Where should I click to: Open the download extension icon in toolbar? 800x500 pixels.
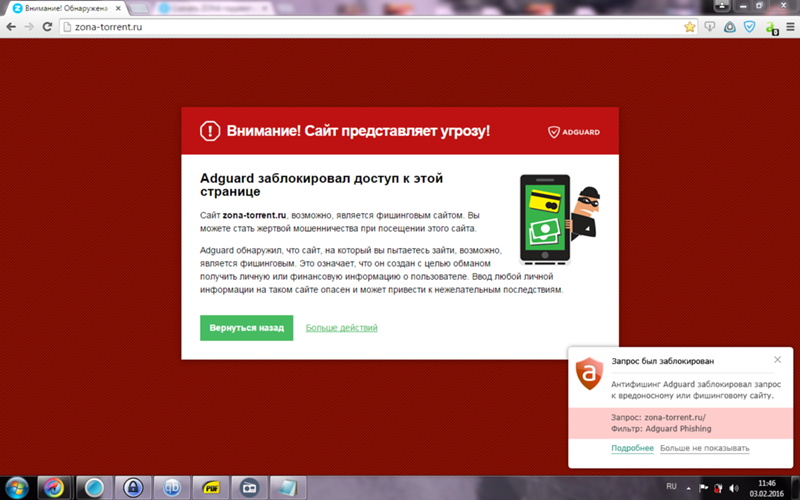click(x=710, y=27)
